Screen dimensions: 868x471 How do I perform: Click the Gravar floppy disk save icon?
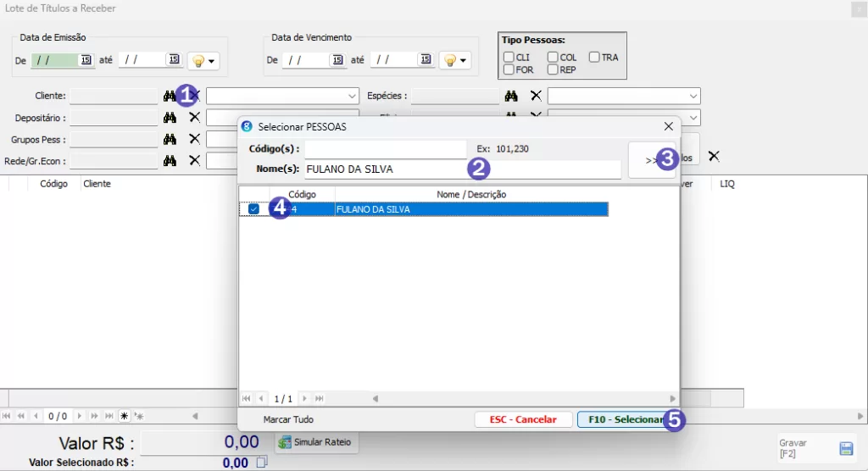[845, 447]
